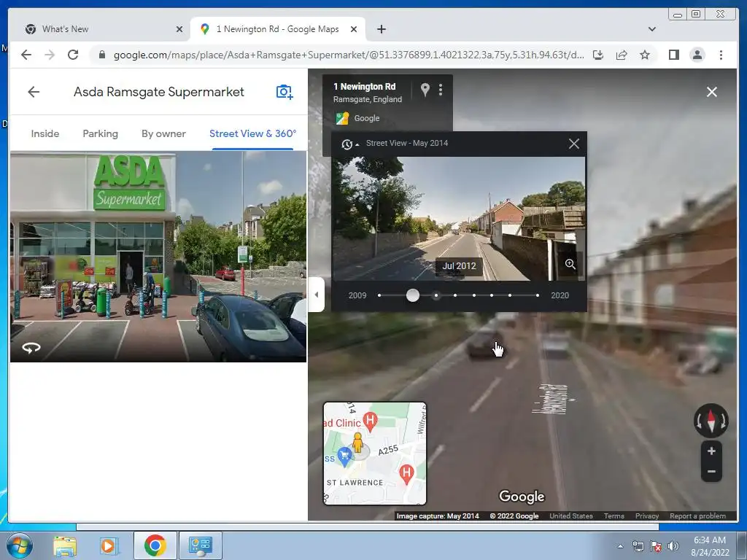Toggle the Street View time machine clock
The width and height of the screenshot is (747, 560).
point(349,144)
